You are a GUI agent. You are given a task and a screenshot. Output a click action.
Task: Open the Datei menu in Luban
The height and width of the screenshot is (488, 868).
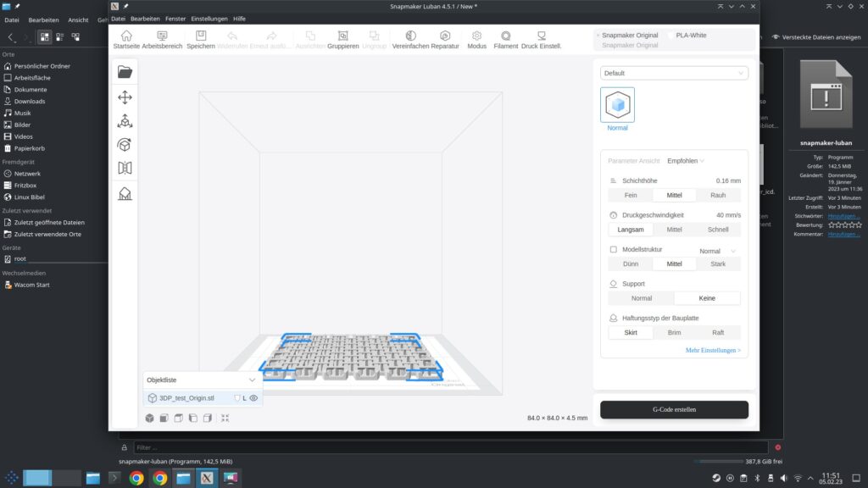tap(118, 19)
